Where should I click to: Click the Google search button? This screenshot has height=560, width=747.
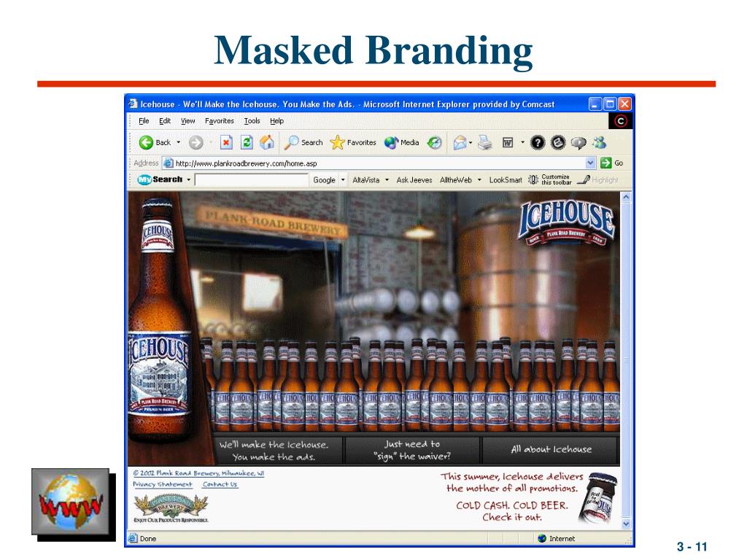tap(324, 180)
